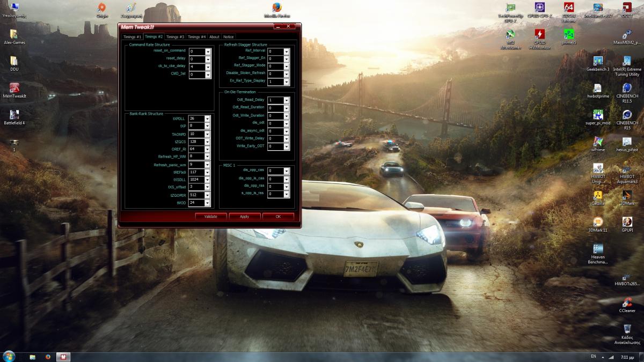Open the Odt_Read_Delay dropdown arrow

[287, 100]
